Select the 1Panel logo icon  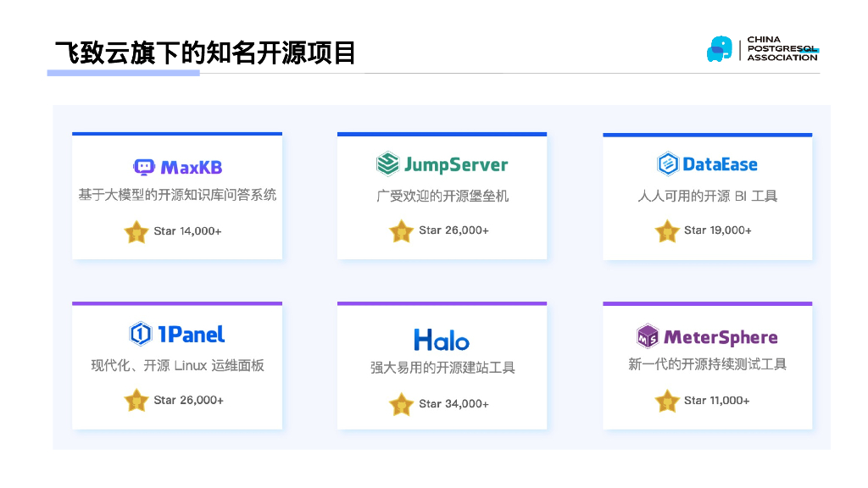[141, 334]
